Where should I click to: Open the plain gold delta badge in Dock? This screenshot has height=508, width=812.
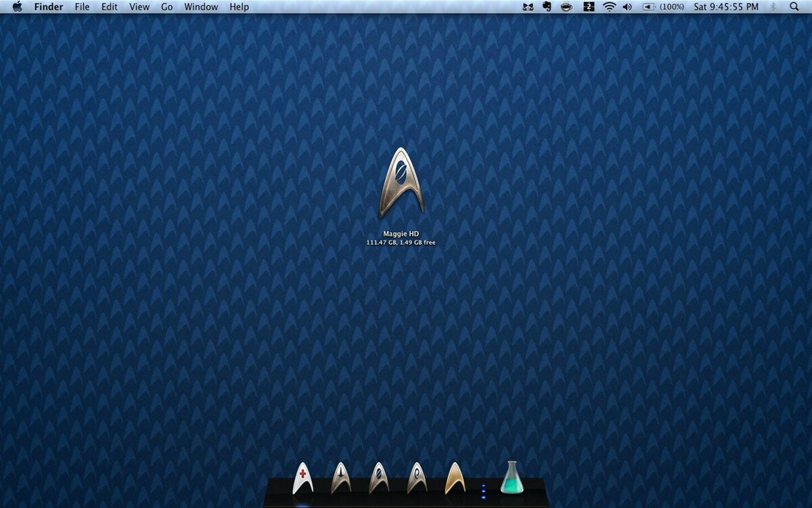(x=455, y=478)
